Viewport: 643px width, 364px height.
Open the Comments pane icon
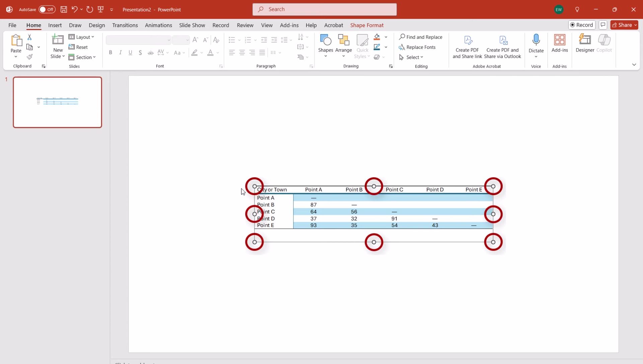coord(603,25)
